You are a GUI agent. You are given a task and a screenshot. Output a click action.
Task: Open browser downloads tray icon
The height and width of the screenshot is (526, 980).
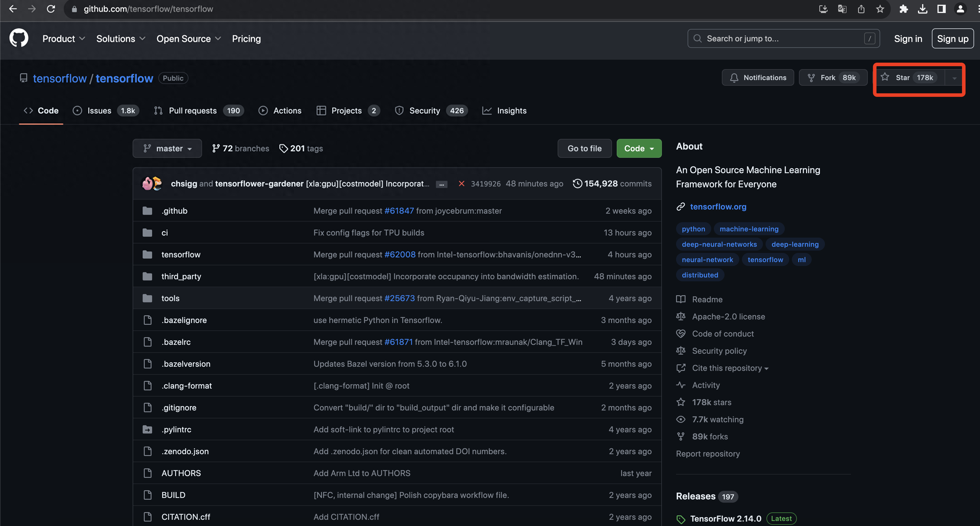tap(923, 9)
